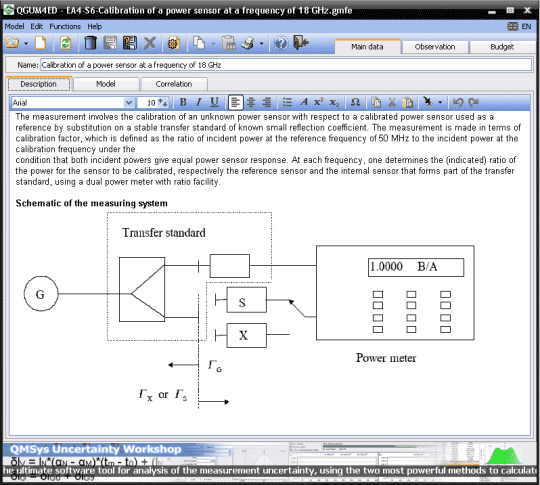
Task: Toggle subscript formatting
Action: click(334, 102)
